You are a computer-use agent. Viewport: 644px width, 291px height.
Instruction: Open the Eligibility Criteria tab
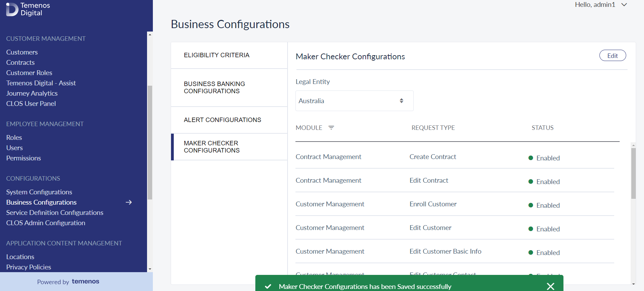tap(229, 55)
